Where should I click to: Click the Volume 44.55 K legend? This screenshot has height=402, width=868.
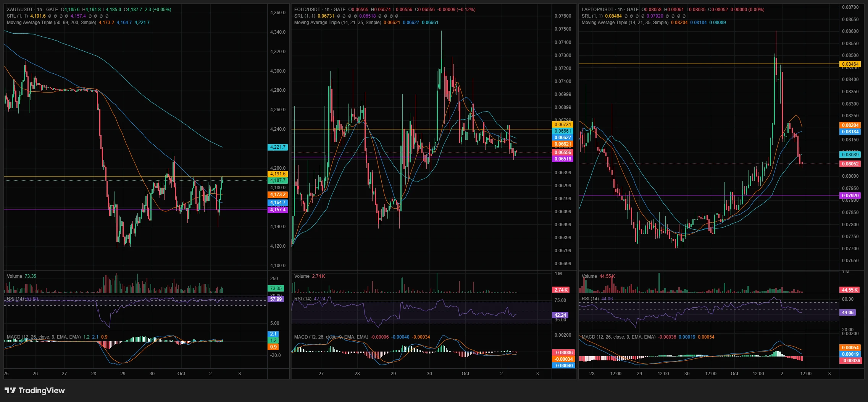tap(598, 276)
